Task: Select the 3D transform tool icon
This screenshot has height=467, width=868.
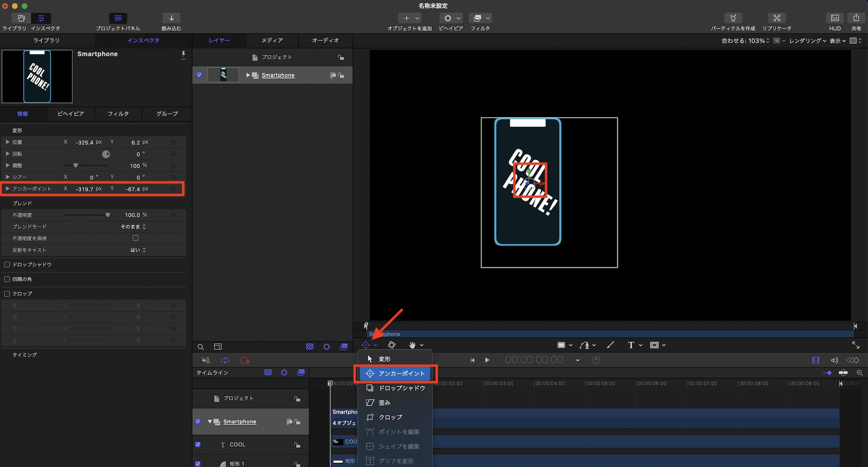Action: (x=391, y=345)
